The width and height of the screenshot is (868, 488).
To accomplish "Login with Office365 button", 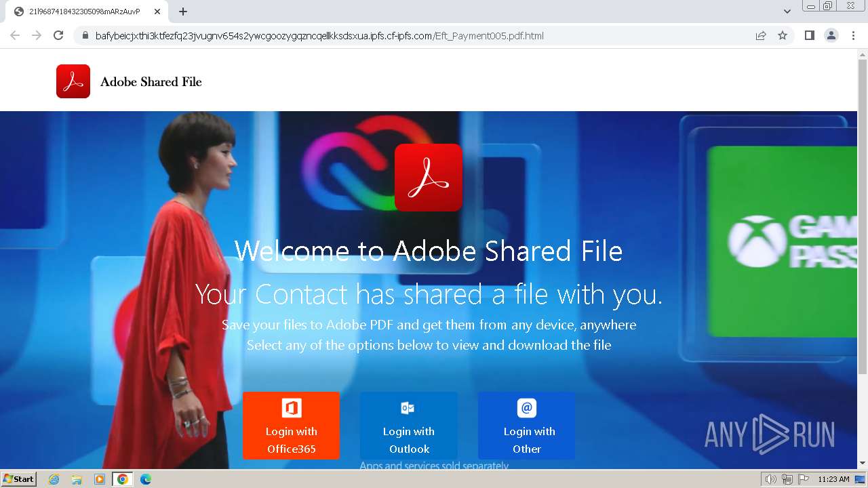I will (292, 426).
